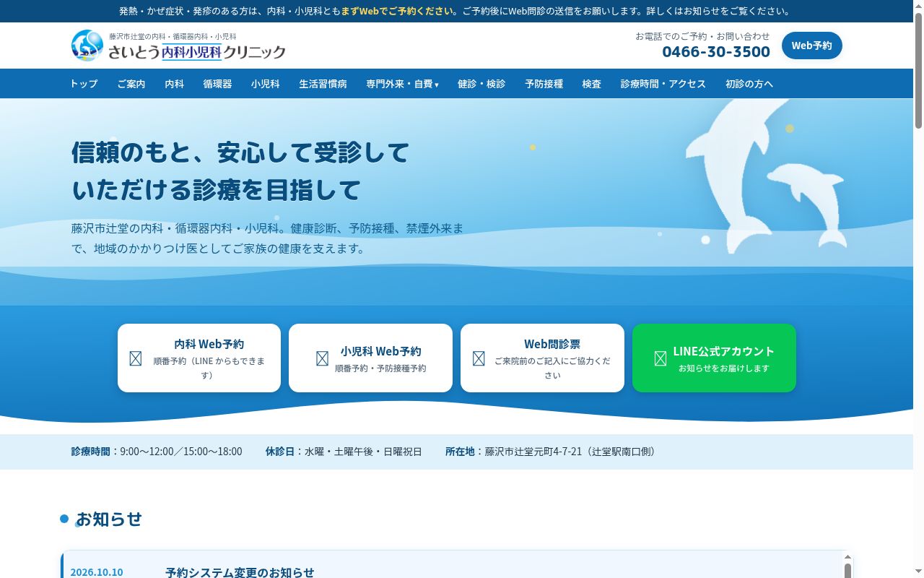Image resolution: width=924 pixels, height=578 pixels.
Task: Click 休診日 水曜・土曜午後・日曜祝日 text
Action: [344, 452]
